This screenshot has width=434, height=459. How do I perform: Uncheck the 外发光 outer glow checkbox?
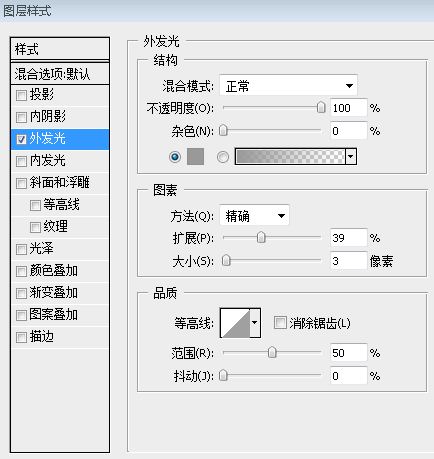click(21, 139)
